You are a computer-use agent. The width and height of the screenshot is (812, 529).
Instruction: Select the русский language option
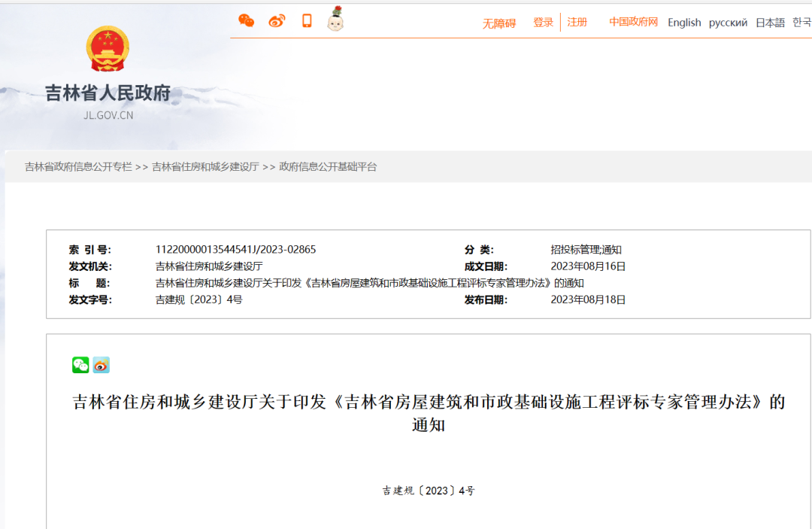pos(727,23)
